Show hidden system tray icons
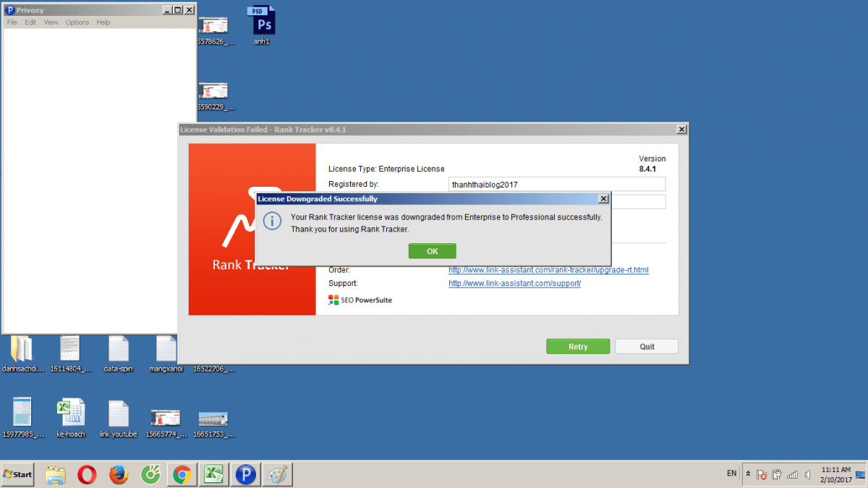868x488 pixels. click(x=748, y=474)
